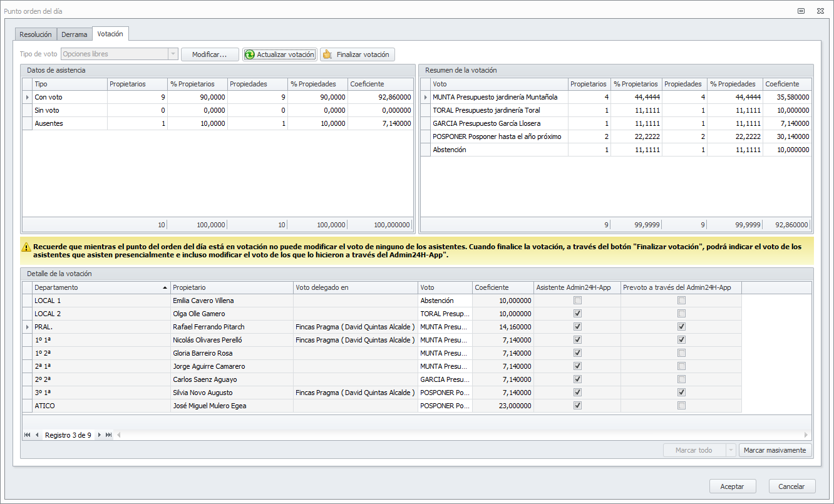Click the thumbs-up icon on Finalizar votación

327,54
